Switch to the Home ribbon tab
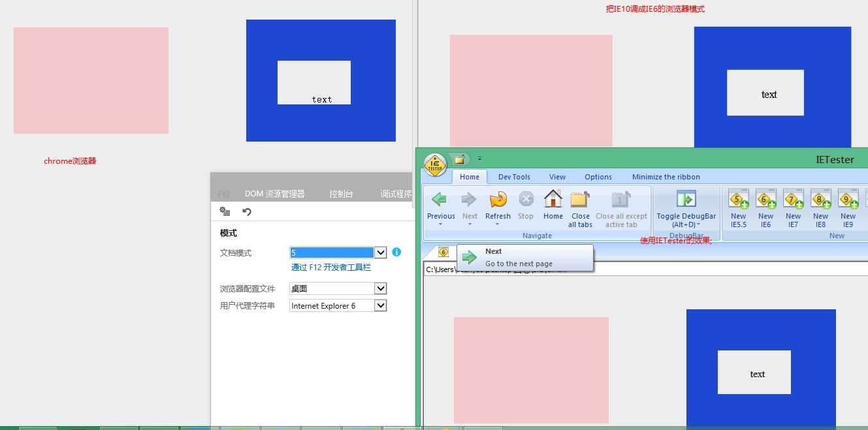 click(470, 177)
